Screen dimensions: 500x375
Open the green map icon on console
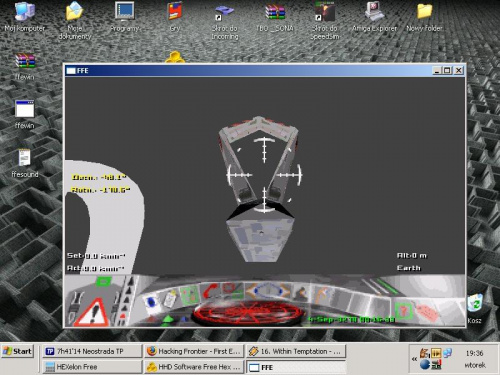click(x=189, y=294)
